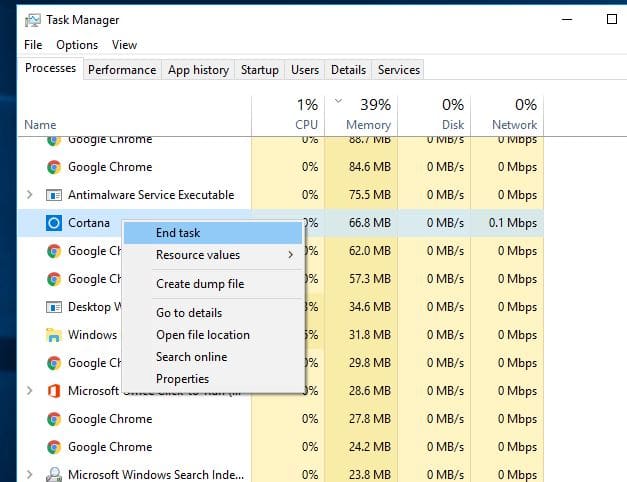The width and height of the screenshot is (627, 482).
Task: Select the Google Chrome 27.8 MB row name
Action: click(x=110, y=419)
